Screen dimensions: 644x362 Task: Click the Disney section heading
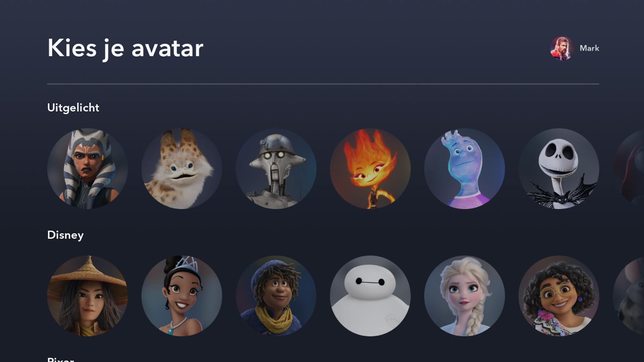(x=65, y=235)
